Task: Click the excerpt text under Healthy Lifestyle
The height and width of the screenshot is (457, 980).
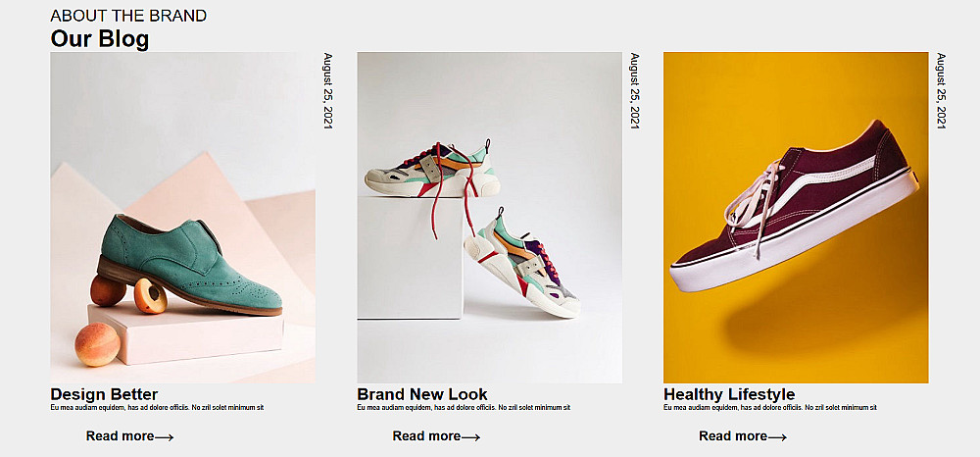Action: pos(770,408)
